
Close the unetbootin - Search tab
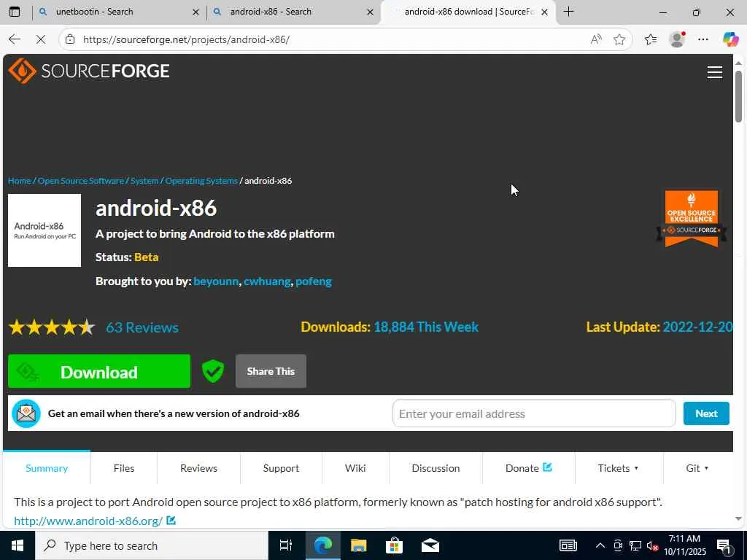(196, 12)
